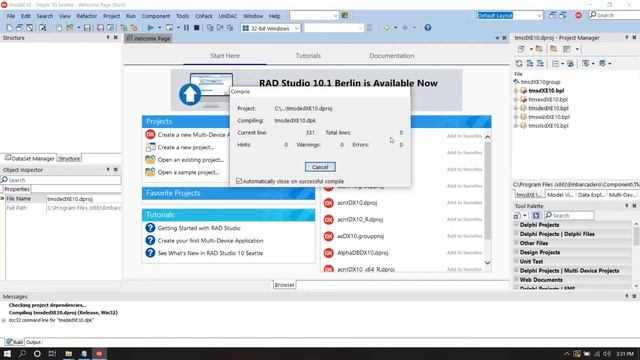Click the Run (green play) toolbar icon
This screenshot has height=360, width=640.
151,28
